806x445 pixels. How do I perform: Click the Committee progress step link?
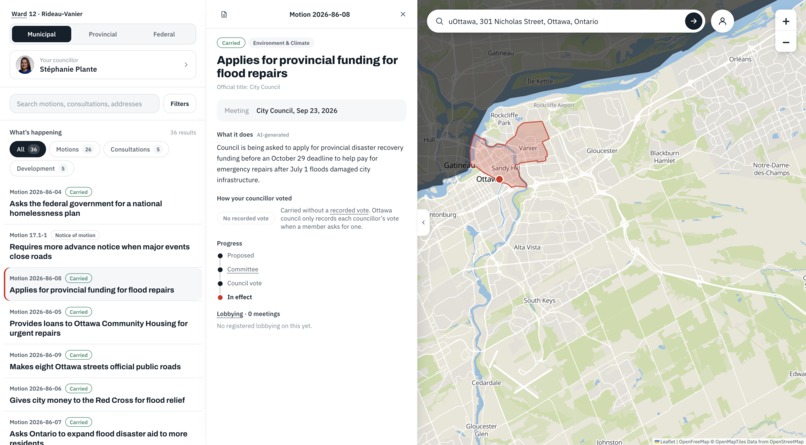tap(243, 270)
